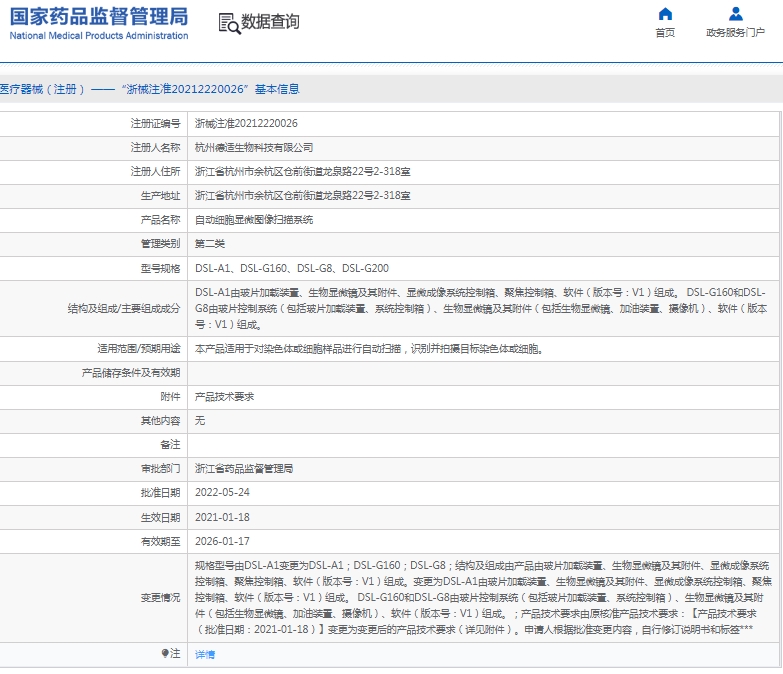This screenshot has width=783, height=674.
Task: Select product name 自动细胞显微图像扫描系统
Action: click(x=254, y=220)
